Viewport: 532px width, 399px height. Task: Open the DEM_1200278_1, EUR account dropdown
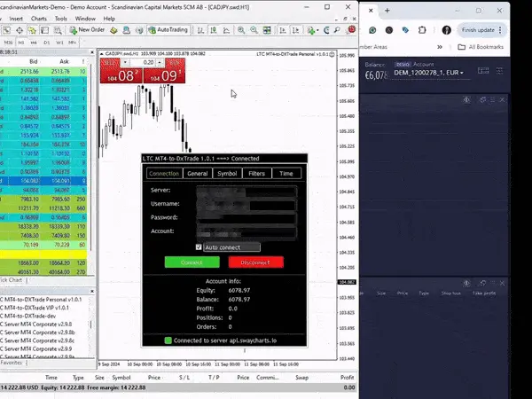coord(429,73)
